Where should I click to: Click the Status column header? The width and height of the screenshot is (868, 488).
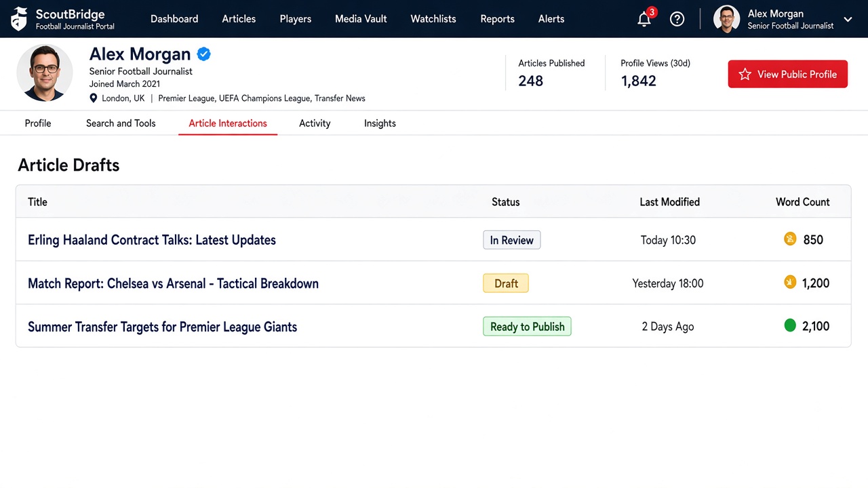click(506, 202)
